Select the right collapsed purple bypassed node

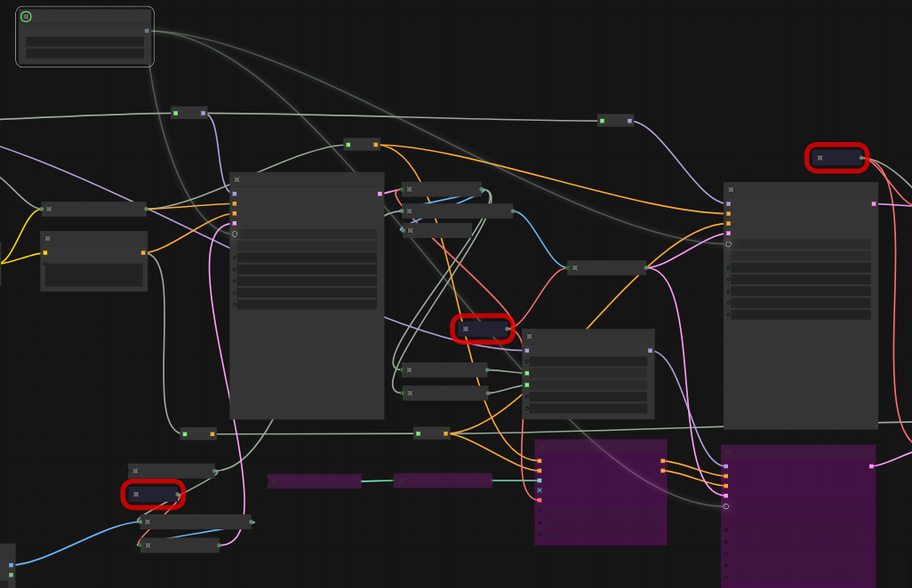(x=443, y=481)
